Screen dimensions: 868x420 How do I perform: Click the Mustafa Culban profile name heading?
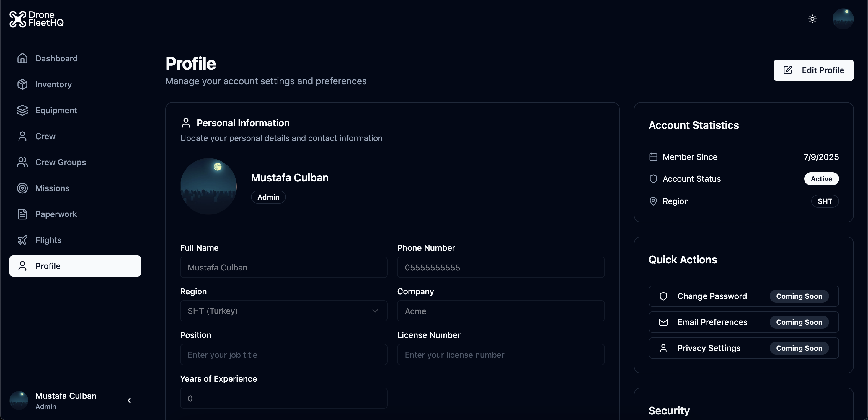(x=289, y=177)
